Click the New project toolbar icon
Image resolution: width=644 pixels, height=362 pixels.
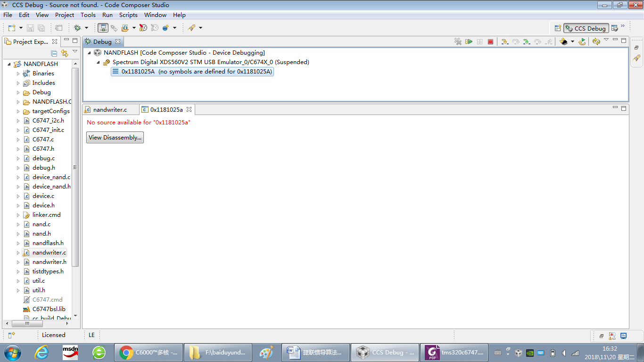11,28
